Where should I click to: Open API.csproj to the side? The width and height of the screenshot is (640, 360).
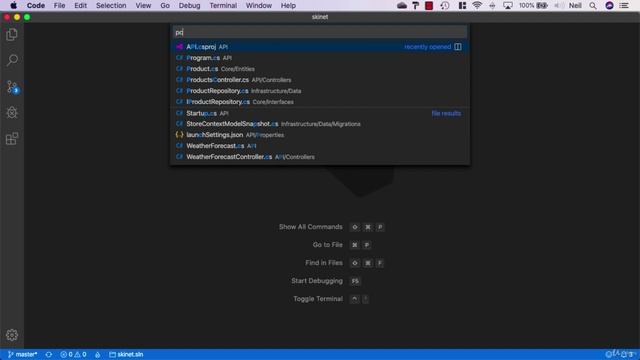click(x=458, y=47)
